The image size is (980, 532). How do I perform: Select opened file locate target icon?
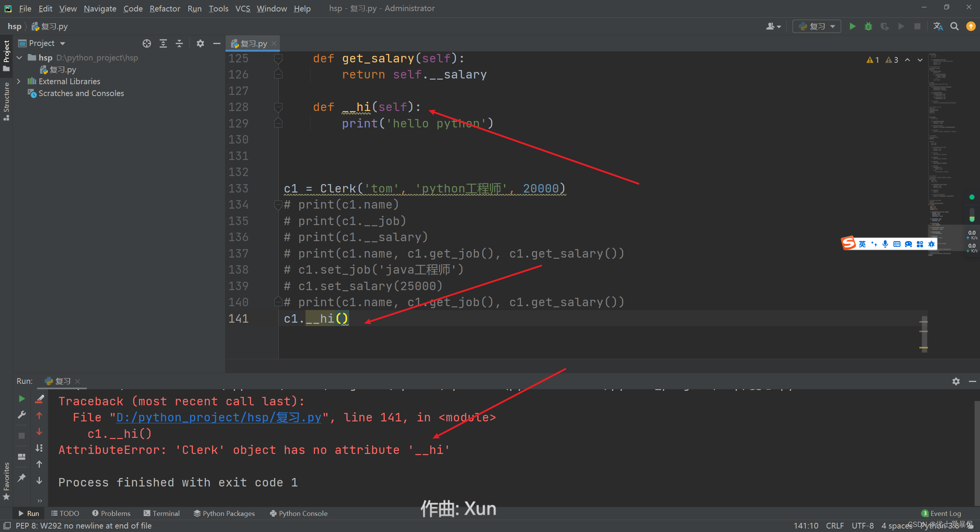pyautogui.click(x=147, y=43)
